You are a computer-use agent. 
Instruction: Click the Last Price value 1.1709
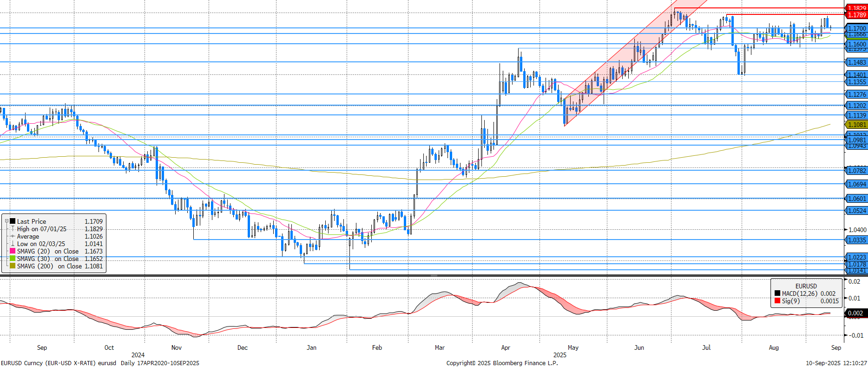(93, 221)
